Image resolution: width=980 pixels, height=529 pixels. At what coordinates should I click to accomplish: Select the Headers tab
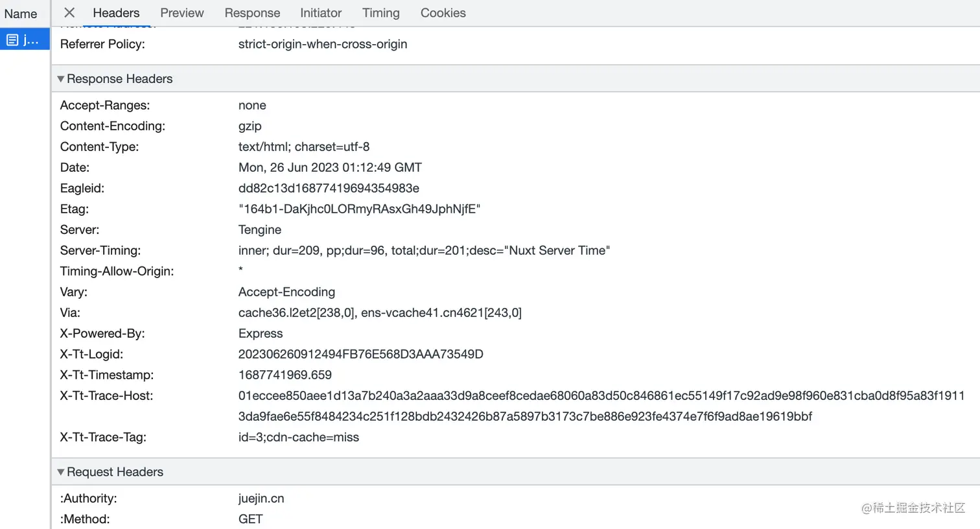click(x=116, y=13)
